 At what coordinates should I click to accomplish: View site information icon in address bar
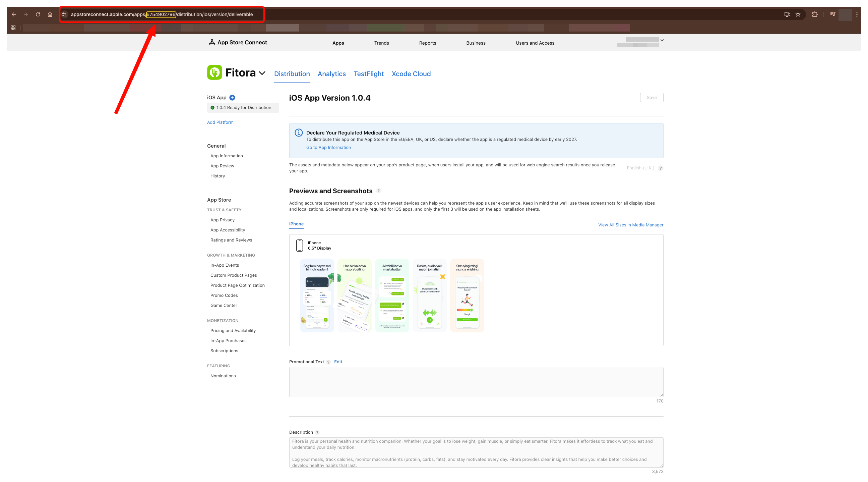pos(64,14)
